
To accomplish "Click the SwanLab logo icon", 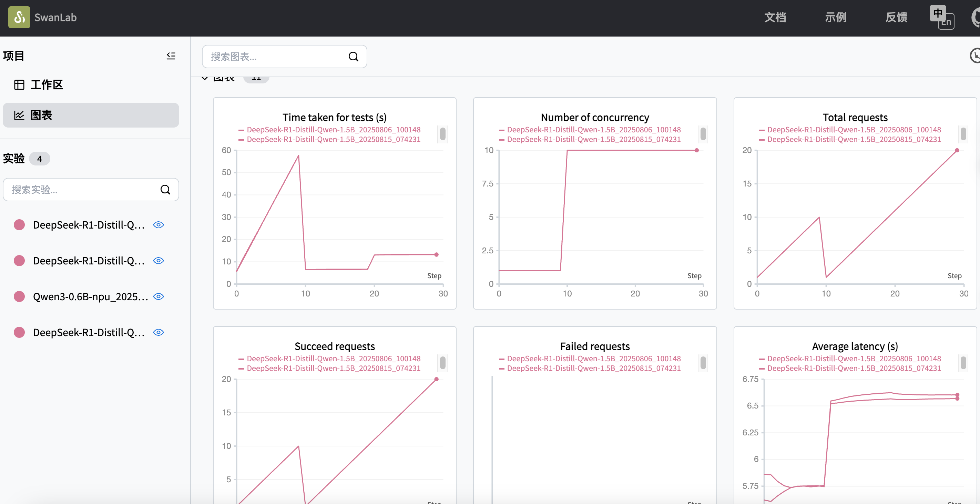I will click(x=19, y=17).
